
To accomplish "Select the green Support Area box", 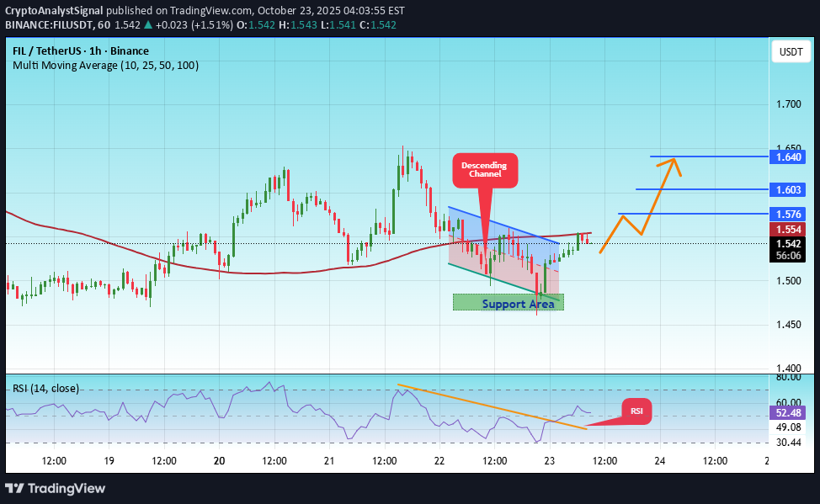I will (508, 302).
